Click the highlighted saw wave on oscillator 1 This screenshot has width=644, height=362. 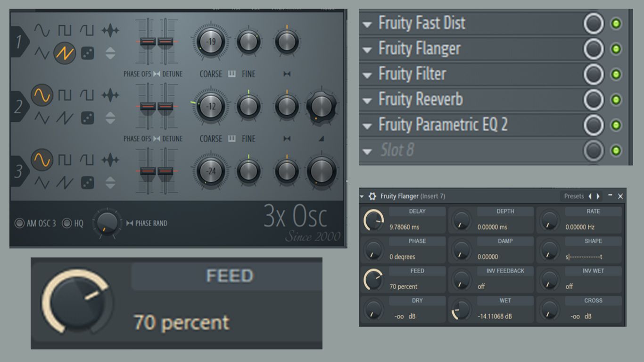tap(65, 54)
